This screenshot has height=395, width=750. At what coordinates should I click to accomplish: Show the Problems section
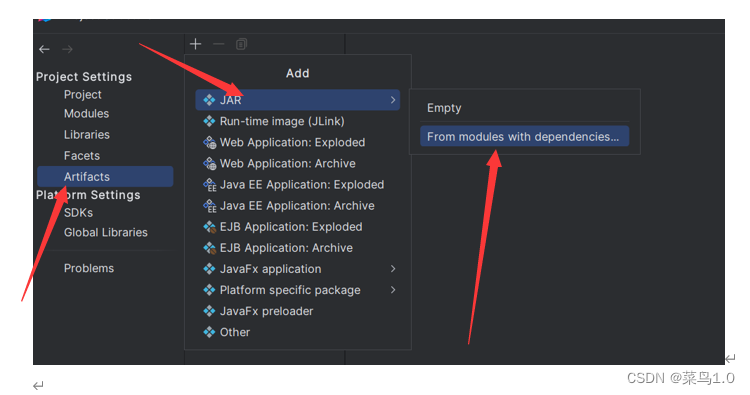[89, 268]
